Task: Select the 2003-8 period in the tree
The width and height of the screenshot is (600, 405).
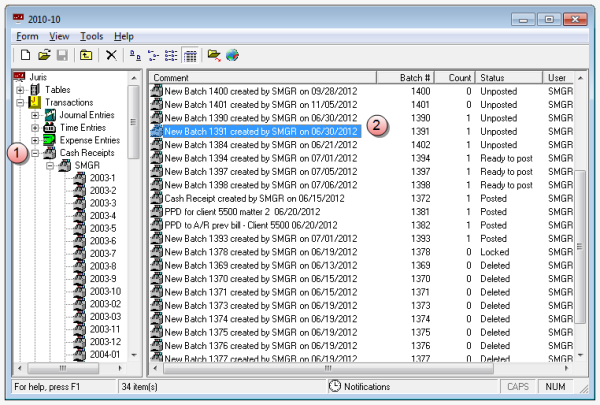Action: [103, 266]
